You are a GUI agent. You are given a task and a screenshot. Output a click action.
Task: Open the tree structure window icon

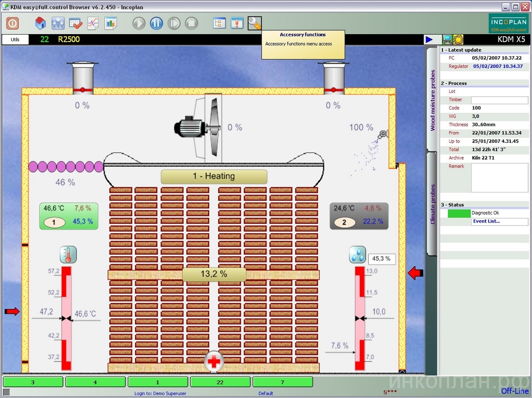(x=219, y=23)
